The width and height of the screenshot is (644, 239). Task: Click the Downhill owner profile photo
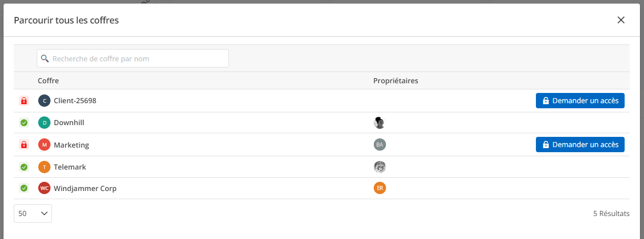click(379, 123)
